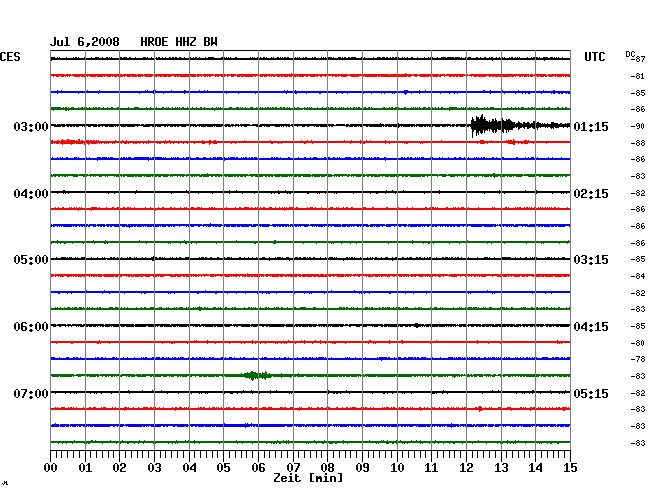
Task: Click the "-80" DC offset value
Action: pos(638,343)
